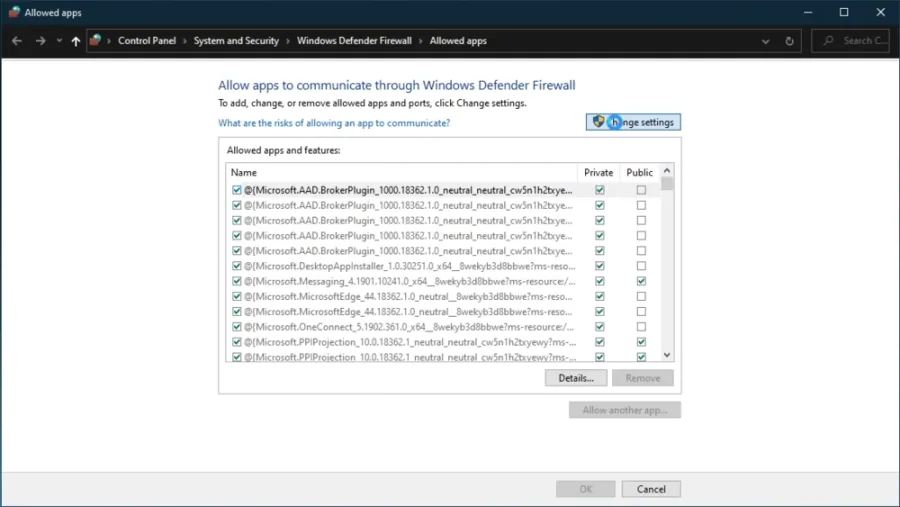Select the Microsoft.OneConnect row name
This screenshot has height=507, width=900.
tap(409, 327)
